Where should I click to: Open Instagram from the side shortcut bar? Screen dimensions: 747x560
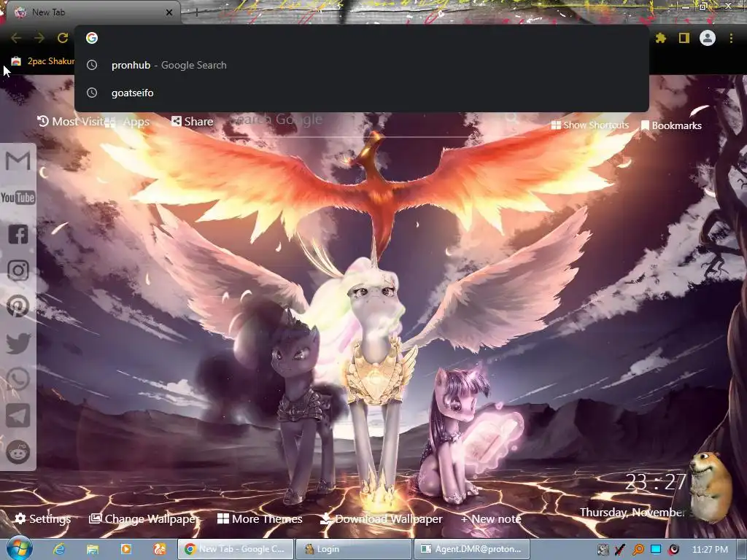click(x=18, y=271)
